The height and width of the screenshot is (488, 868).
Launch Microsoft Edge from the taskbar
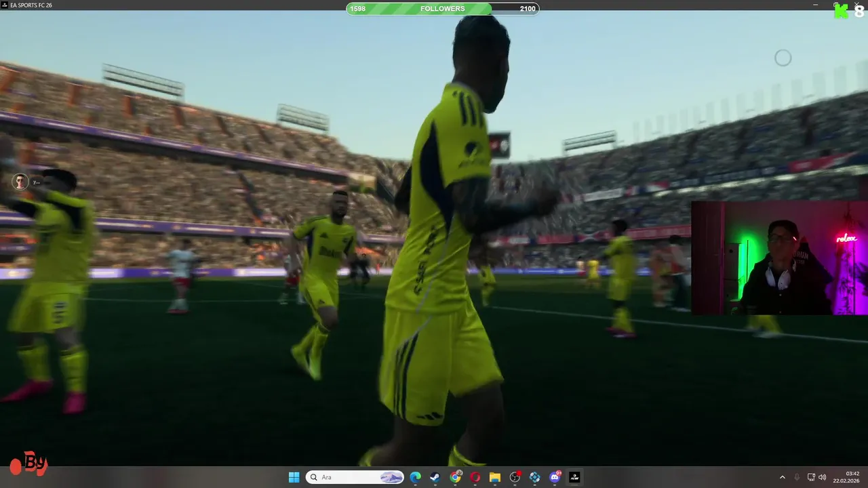pyautogui.click(x=415, y=477)
